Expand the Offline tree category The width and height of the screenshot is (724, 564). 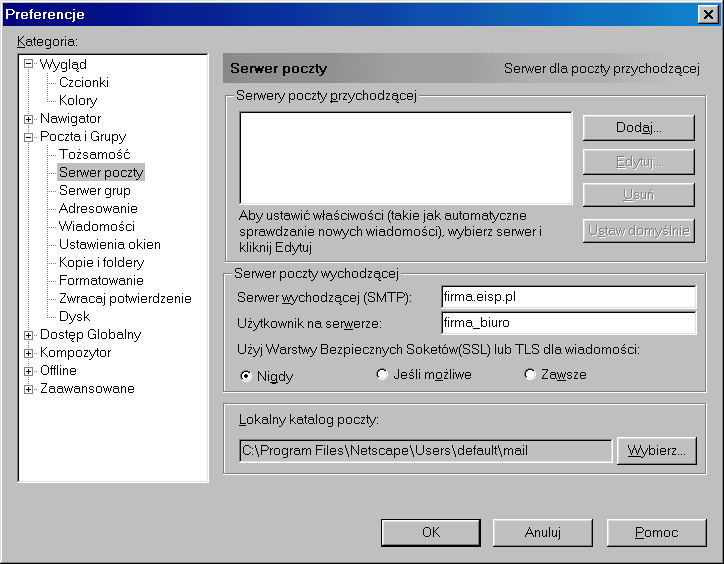[x=29, y=371]
